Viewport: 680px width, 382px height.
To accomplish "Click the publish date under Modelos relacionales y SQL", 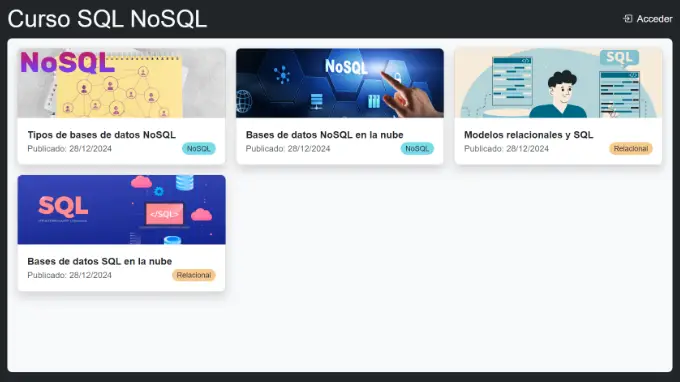I will coord(506,149).
